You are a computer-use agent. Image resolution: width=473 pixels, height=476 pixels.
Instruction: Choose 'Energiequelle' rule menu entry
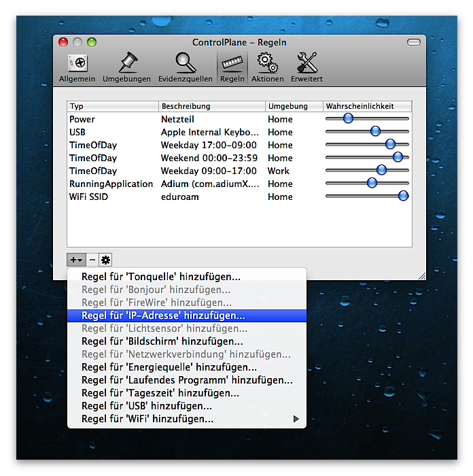(187, 367)
